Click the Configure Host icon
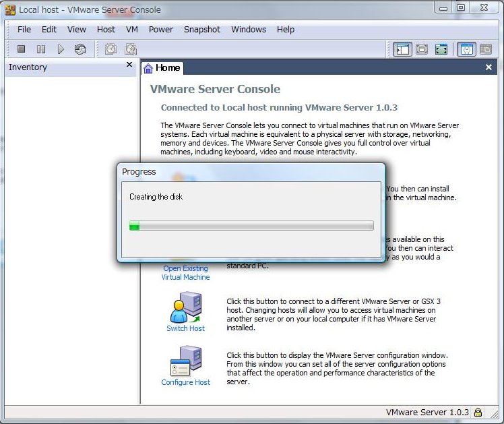This screenshot has height=424, width=504. [x=185, y=365]
